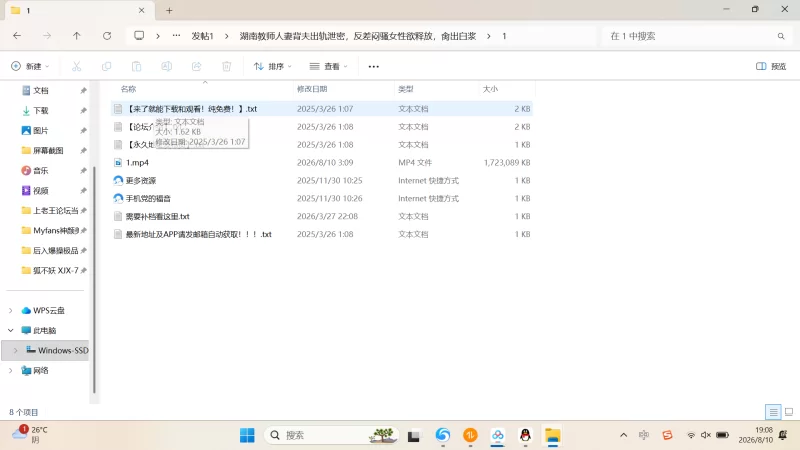Collapse the 此电脑 tree node

point(11,330)
